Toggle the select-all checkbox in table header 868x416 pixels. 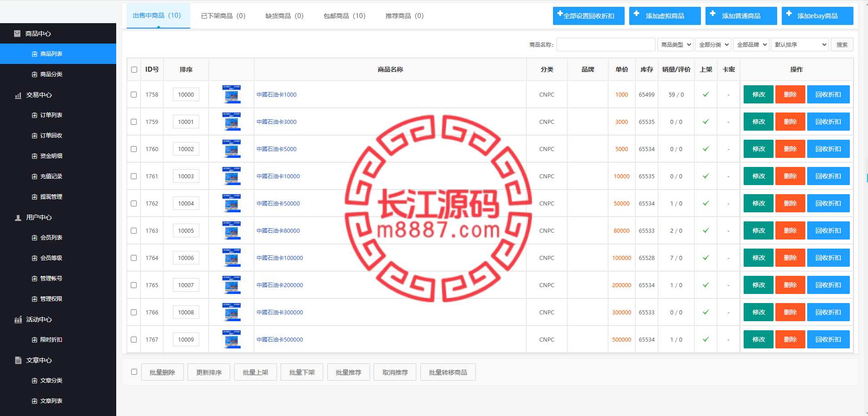pos(134,70)
